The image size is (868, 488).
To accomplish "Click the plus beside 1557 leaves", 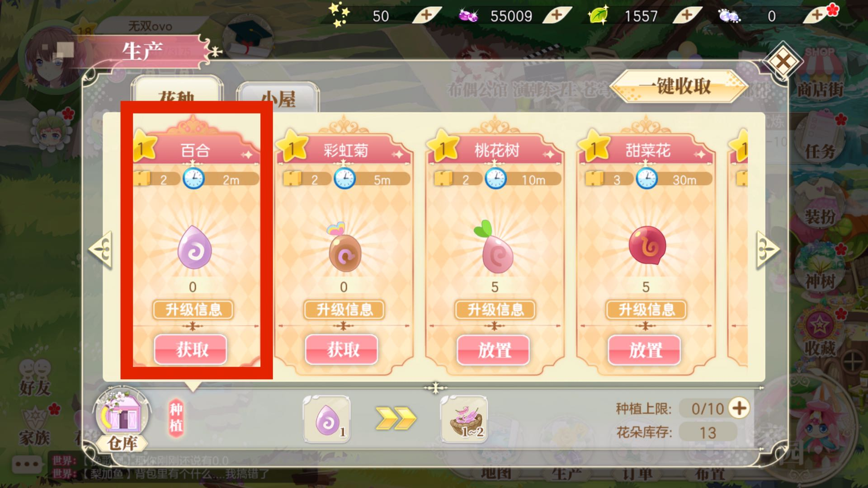I will (x=687, y=15).
